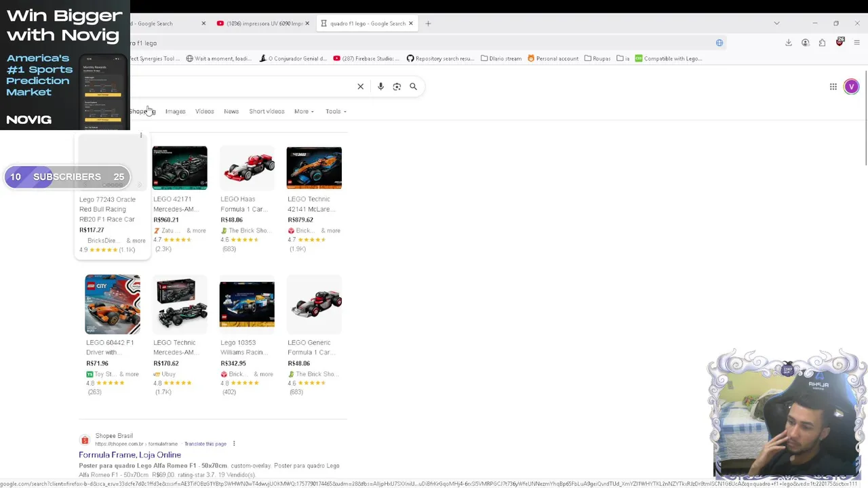Open the 'Diario stream' bookmark folder
This screenshot has height=488, width=868.
501,58
